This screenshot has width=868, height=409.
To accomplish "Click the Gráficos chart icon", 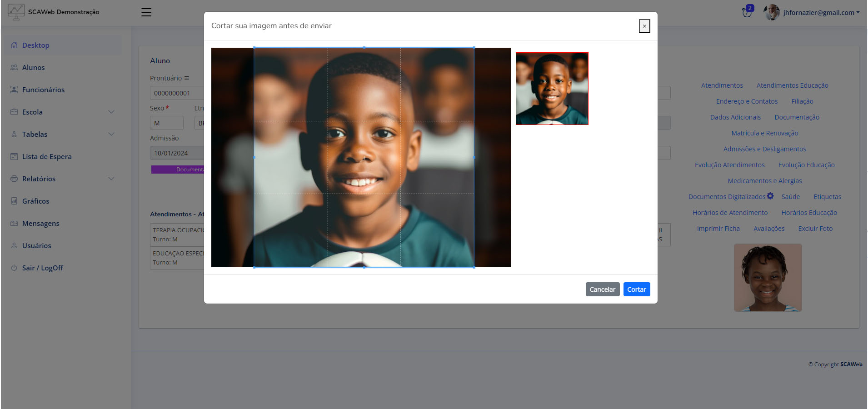I will click(x=14, y=201).
